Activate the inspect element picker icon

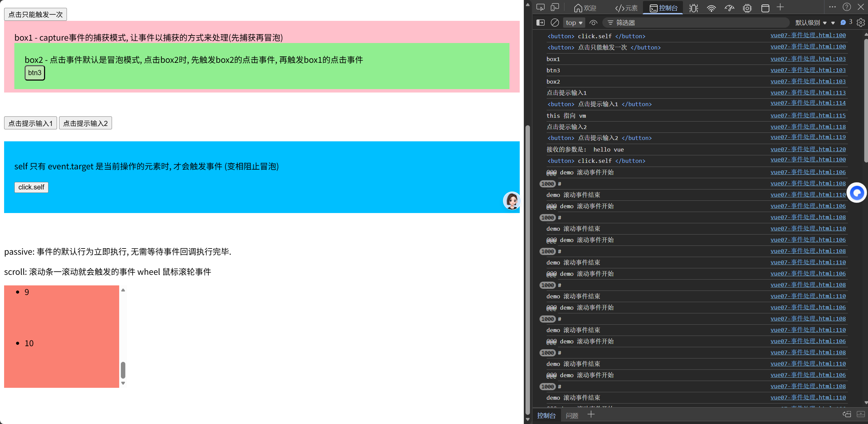pyautogui.click(x=541, y=8)
